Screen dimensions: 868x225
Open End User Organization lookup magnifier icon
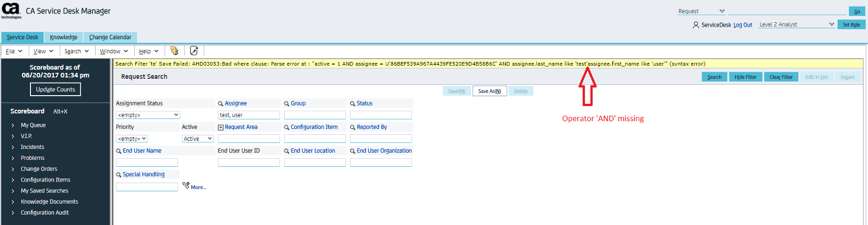coord(353,151)
